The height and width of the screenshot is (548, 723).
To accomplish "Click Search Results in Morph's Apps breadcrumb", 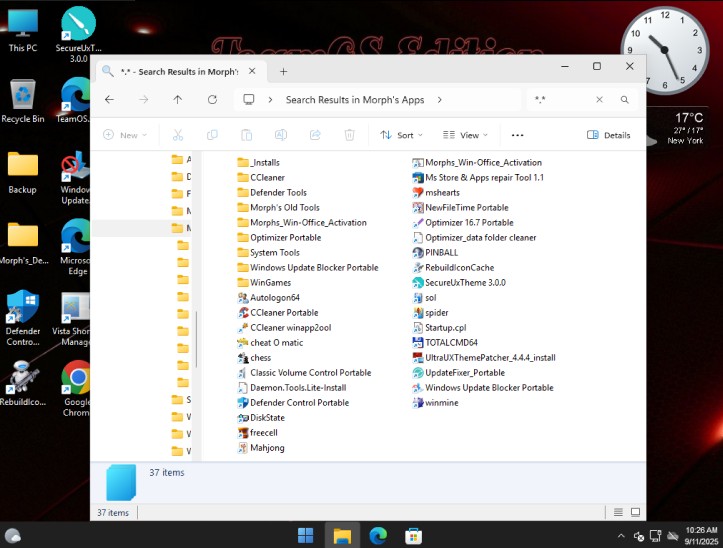I will pyautogui.click(x=355, y=100).
